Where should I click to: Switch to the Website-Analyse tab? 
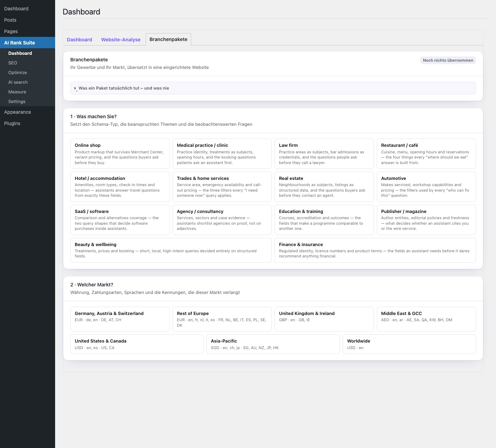click(x=121, y=40)
